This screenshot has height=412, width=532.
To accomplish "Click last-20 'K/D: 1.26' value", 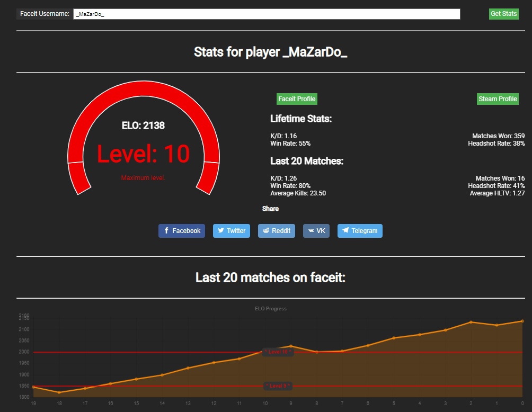I will [283, 178].
